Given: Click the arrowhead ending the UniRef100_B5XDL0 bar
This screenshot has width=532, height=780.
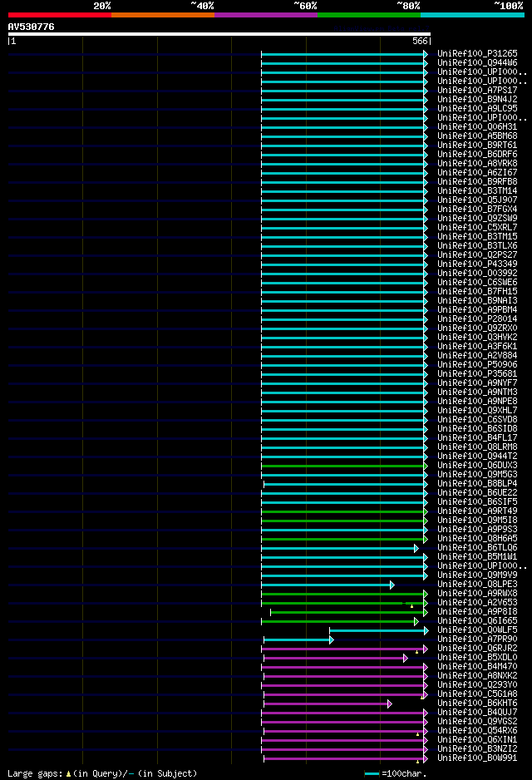Looking at the screenshot, I should point(406,658).
